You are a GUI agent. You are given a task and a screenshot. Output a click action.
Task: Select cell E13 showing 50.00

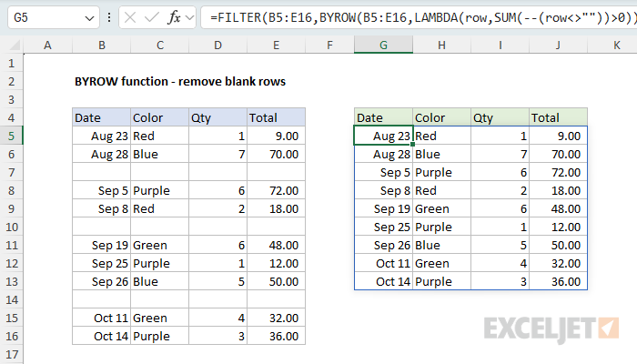277,281
